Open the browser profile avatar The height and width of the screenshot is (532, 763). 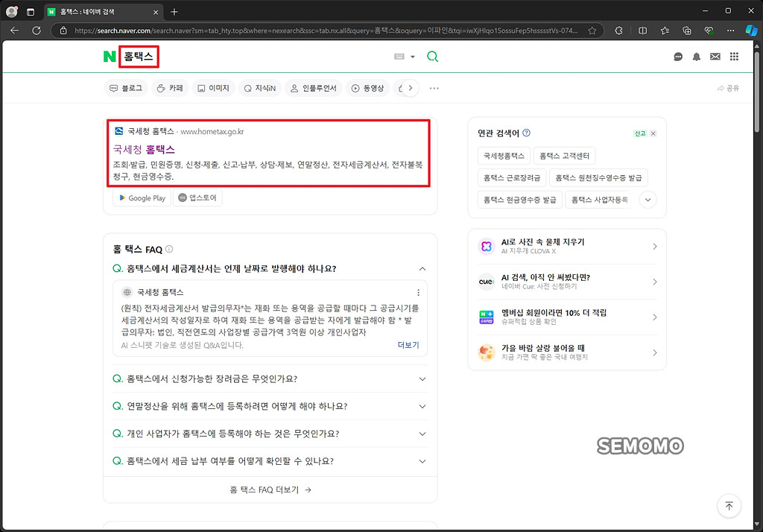coord(12,11)
